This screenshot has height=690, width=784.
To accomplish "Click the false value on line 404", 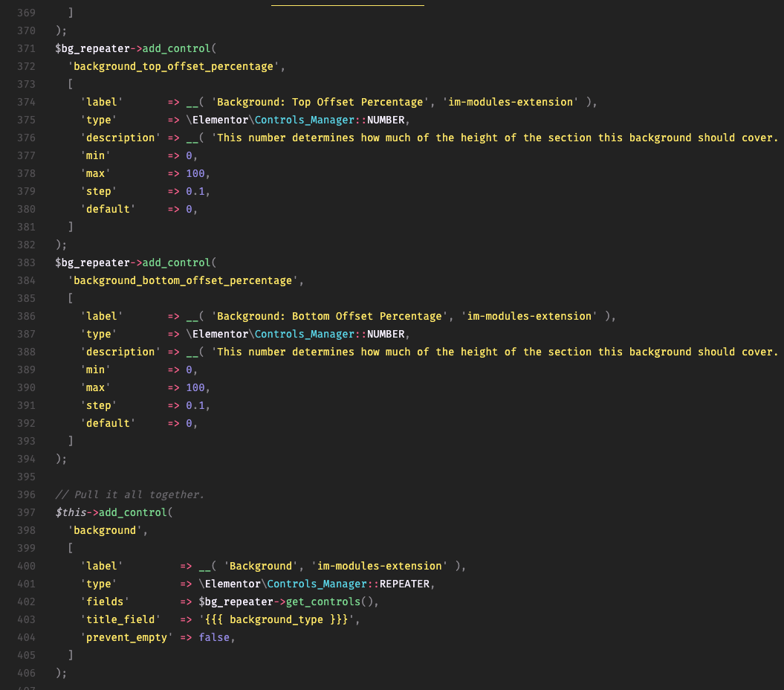I will (215, 637).
